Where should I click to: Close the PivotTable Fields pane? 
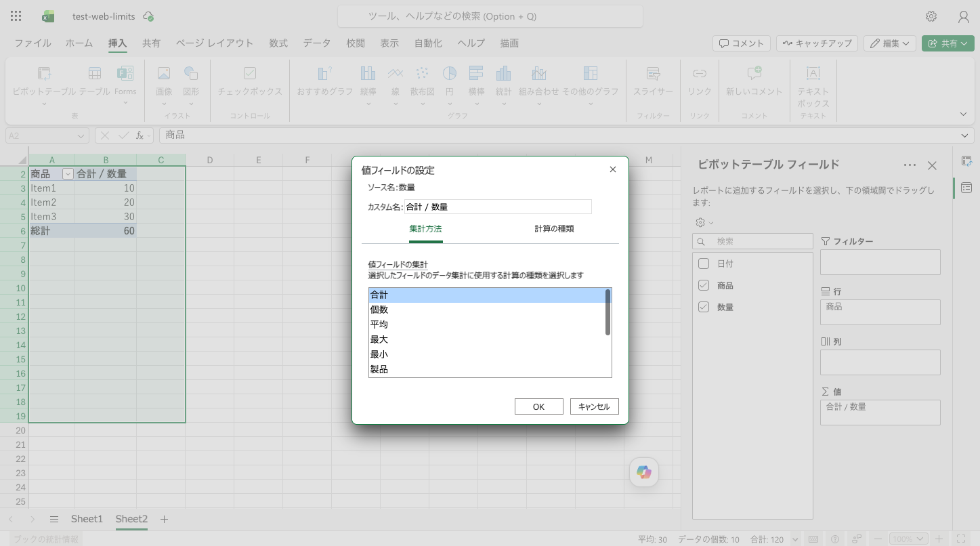[932, 165]
